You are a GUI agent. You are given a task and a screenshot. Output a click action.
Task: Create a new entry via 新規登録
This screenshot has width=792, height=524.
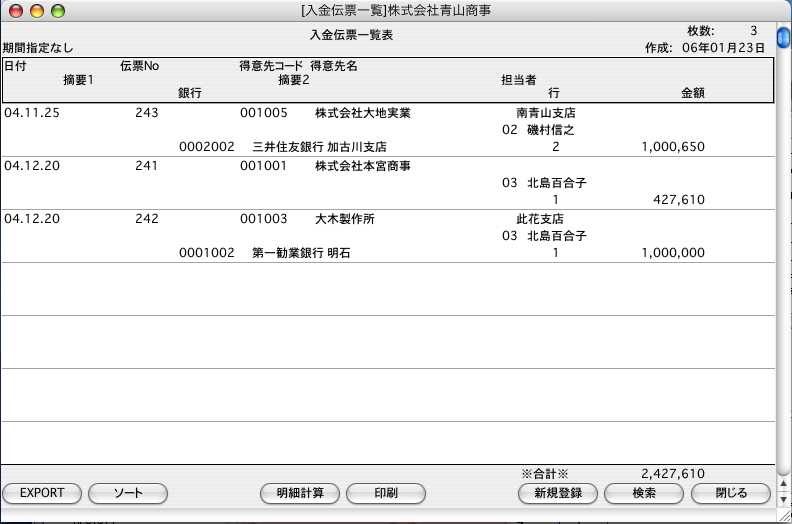point(558,493)
